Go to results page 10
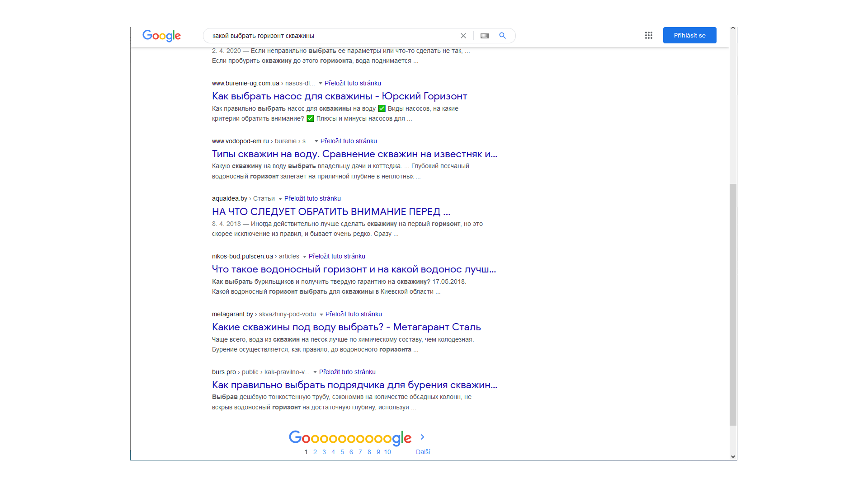 [x=387, y=452]
